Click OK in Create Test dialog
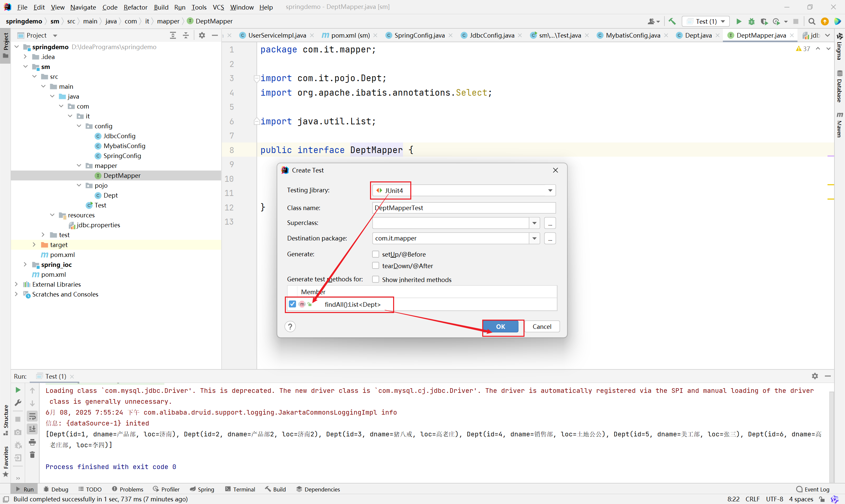 (500, 326)
